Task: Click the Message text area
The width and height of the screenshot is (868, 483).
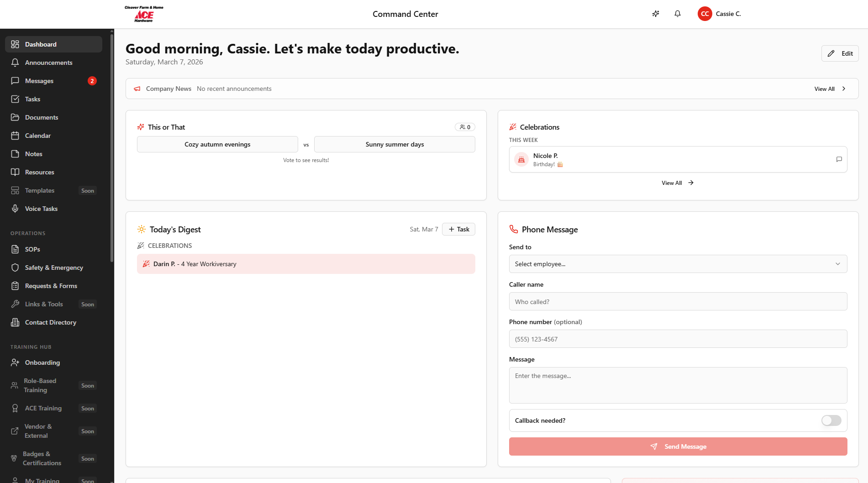Action: (678, 385)
